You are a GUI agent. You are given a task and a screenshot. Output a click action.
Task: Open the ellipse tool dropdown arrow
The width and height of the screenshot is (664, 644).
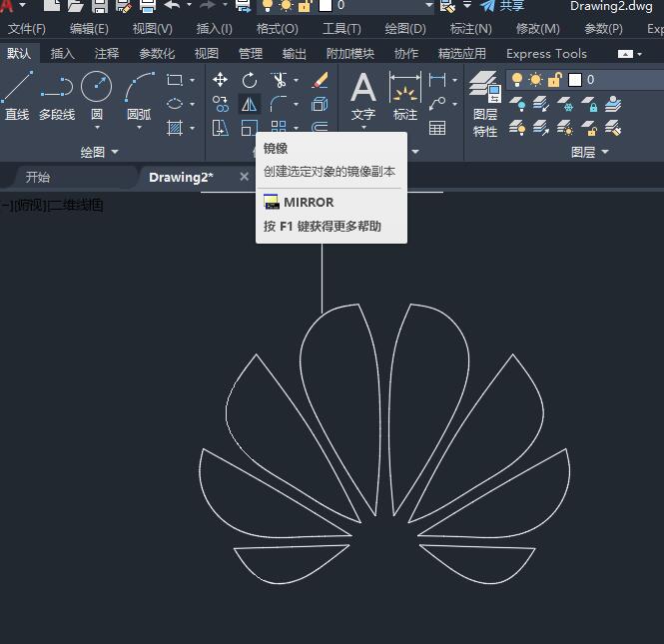pos(193,104)
